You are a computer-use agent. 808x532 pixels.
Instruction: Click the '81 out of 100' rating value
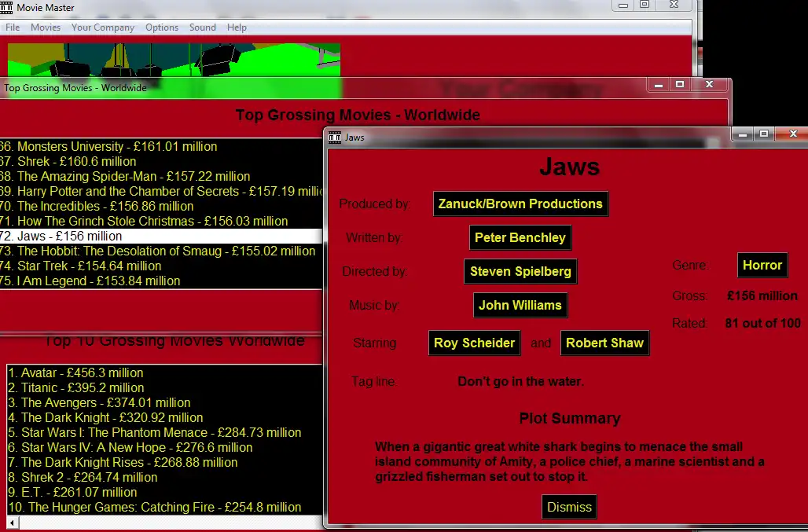pos(762,323)
